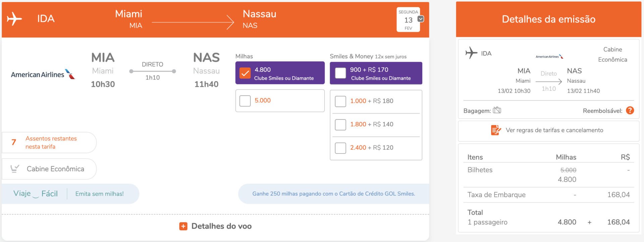
Task: Click the Viaje Fácil Emita sem milhas banner
Action: click(x=70, y=194)
